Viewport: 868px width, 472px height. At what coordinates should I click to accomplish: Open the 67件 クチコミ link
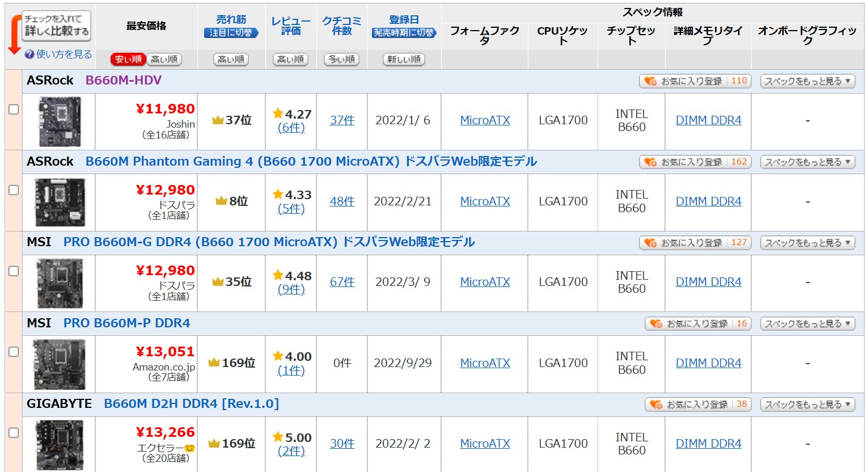point(342,282)
